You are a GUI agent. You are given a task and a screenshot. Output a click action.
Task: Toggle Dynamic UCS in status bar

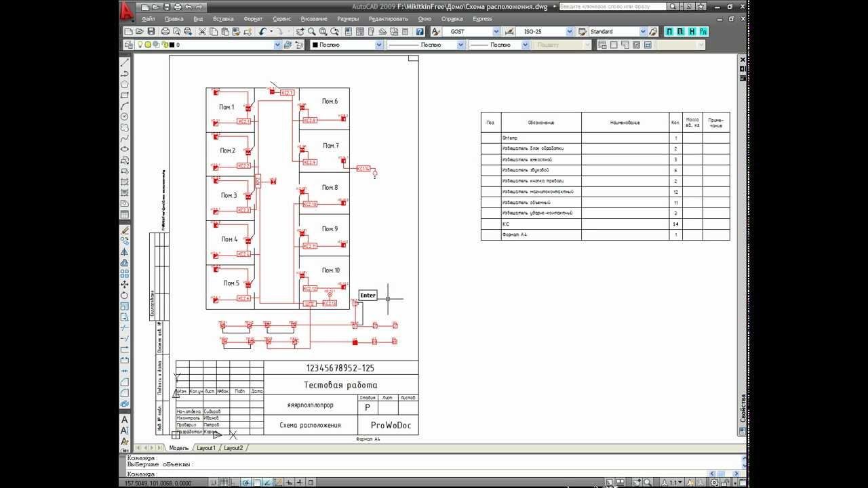[x=278, y=483]
